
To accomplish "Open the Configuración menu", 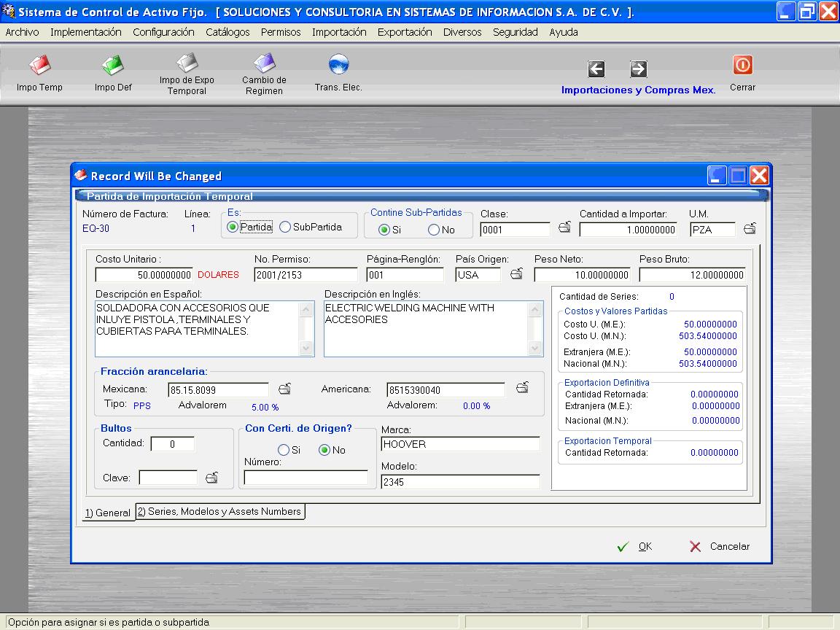I will coord(163,32).
